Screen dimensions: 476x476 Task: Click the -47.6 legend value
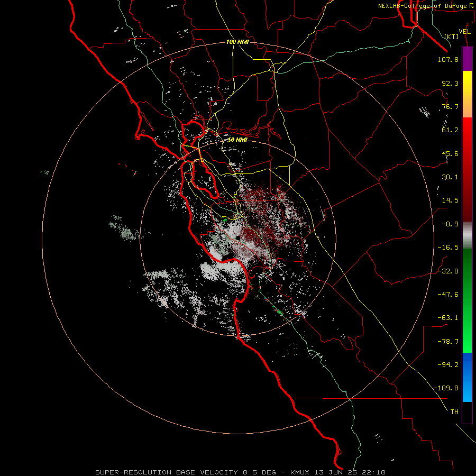(448, 295)
